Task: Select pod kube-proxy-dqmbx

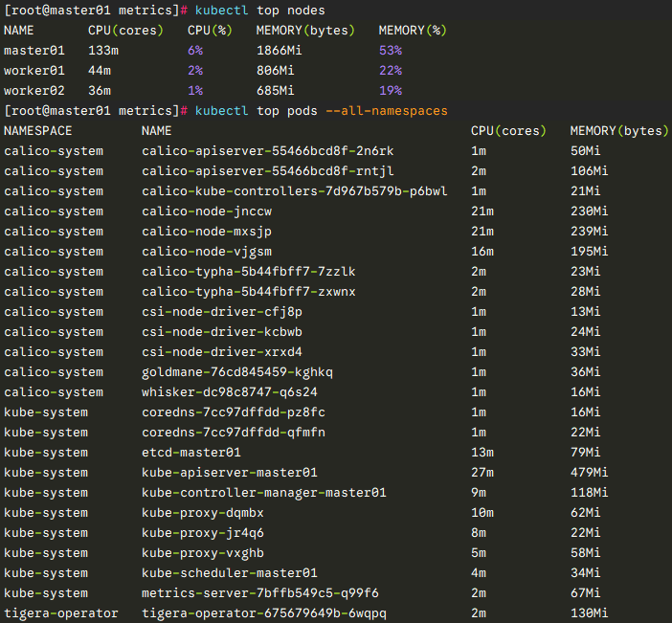Action: coord(203,513)
